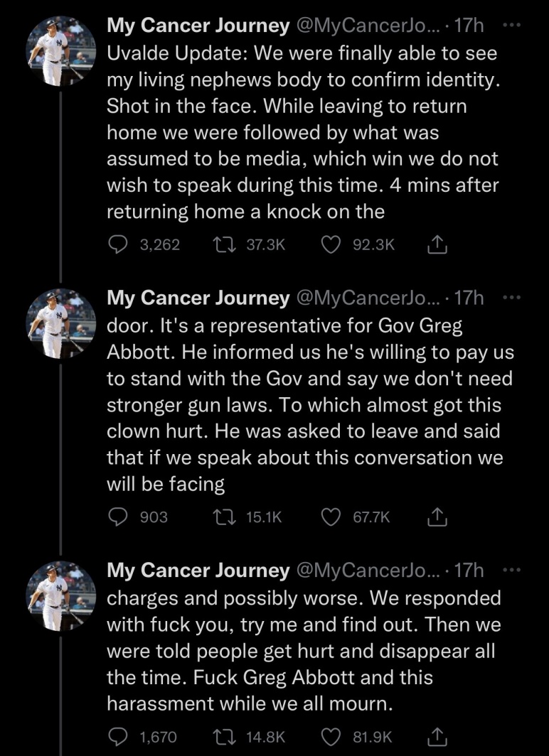Open more options menu on third tweet

512,570
